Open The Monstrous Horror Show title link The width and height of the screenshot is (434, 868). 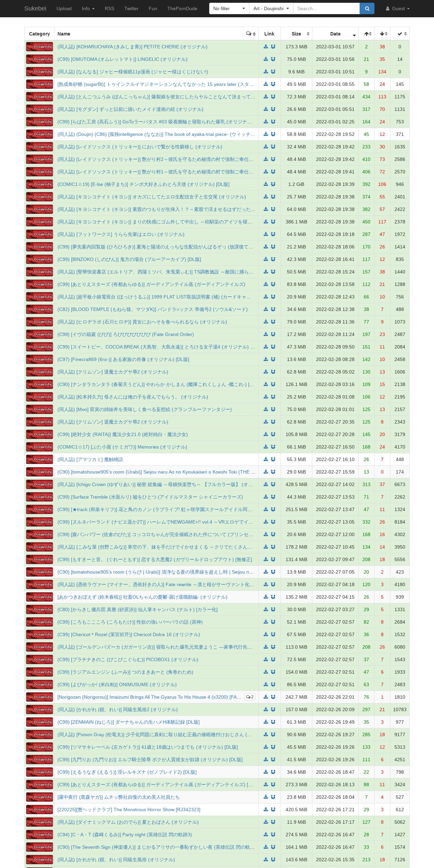(x=129, y=810)
